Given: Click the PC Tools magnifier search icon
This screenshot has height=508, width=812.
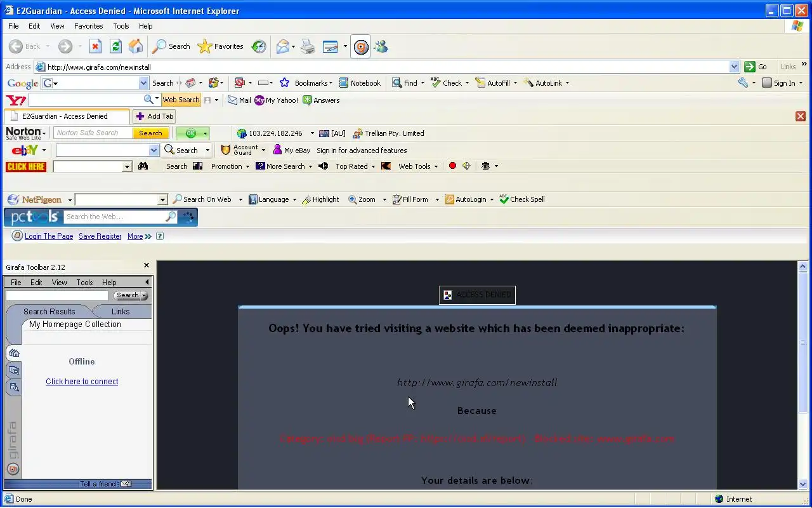Looking at the screenshot, I should [171, 217].
